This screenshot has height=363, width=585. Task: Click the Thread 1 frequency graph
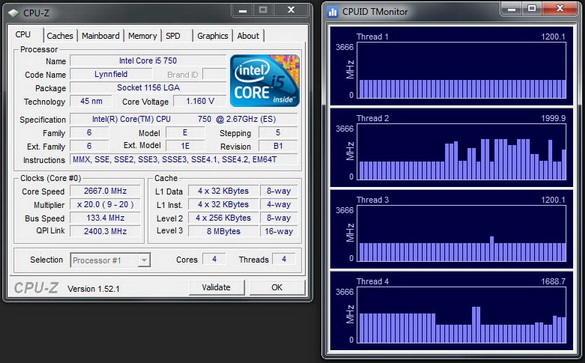point(462,71)
